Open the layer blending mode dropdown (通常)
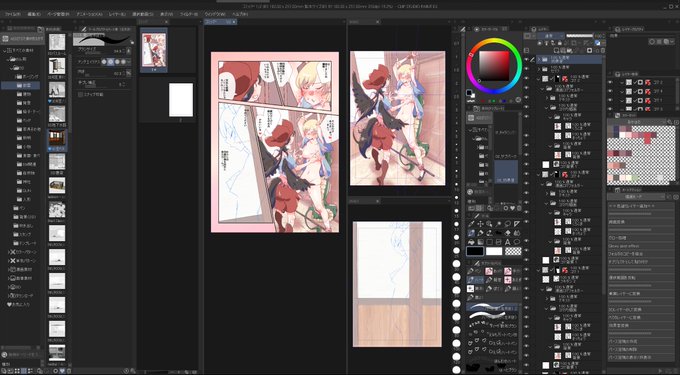 point(551,36)
